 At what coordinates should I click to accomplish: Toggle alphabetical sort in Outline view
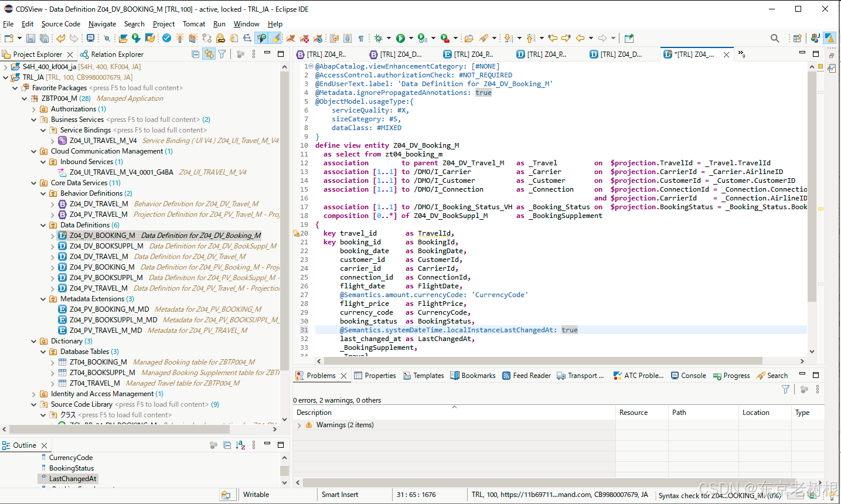[240, 445]
